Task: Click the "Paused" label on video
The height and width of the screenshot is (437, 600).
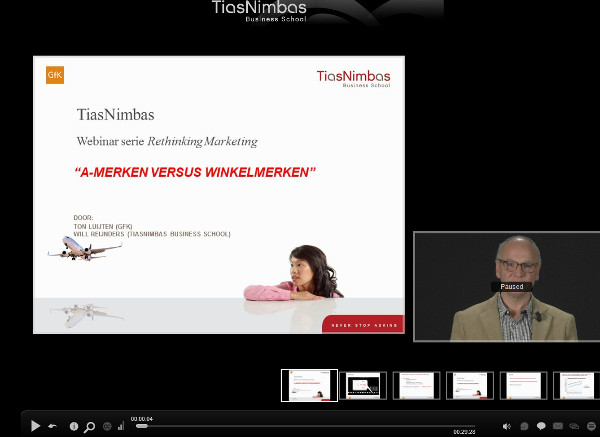Action: coord(512,287)
